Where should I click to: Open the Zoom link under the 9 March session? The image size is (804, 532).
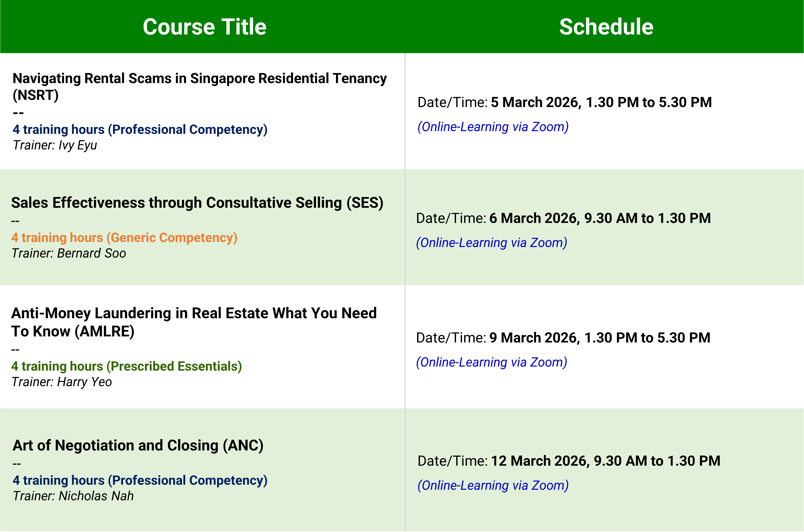[x=492, y=362]
